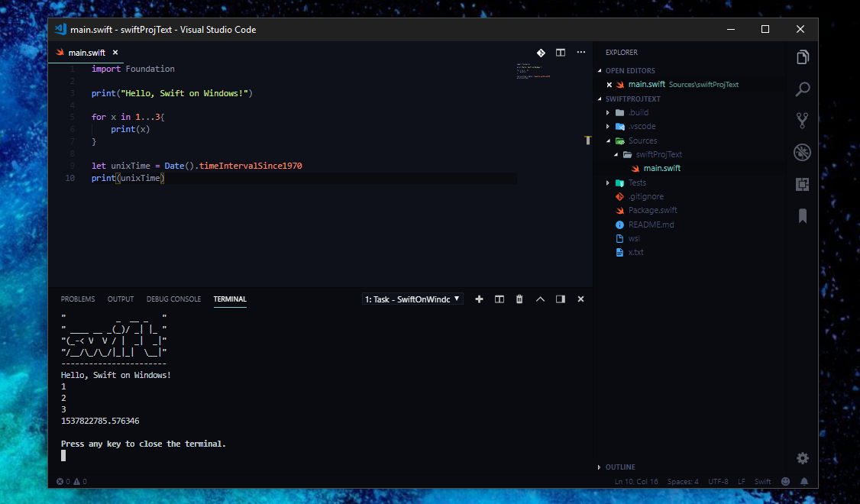Viewport: 860px width, 504px height.
Task: Open the Source Control view
Action: pos(803,121)
